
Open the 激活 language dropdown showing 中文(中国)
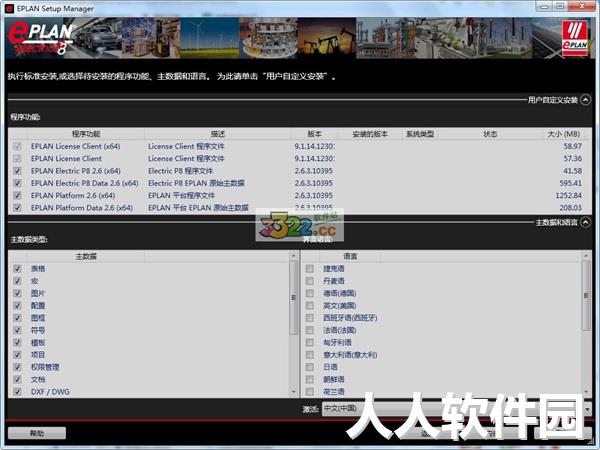pyautogui.click(x=457, y=409)
